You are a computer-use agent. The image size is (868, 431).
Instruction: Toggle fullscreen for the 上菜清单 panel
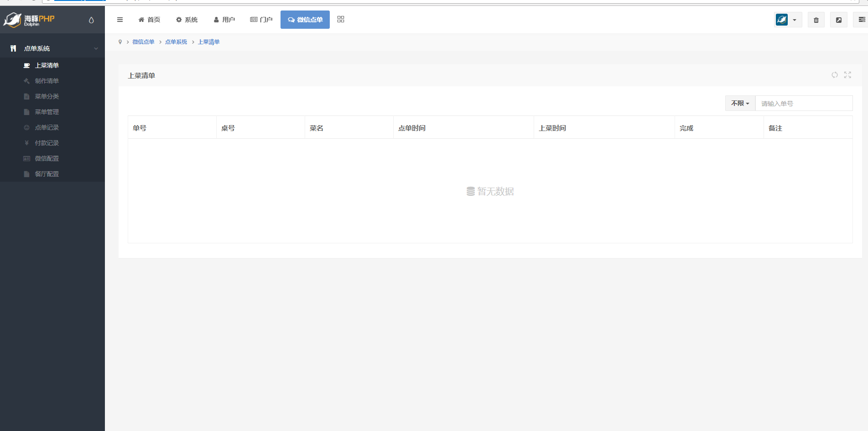pyautogui.click(x=847, y=75)
